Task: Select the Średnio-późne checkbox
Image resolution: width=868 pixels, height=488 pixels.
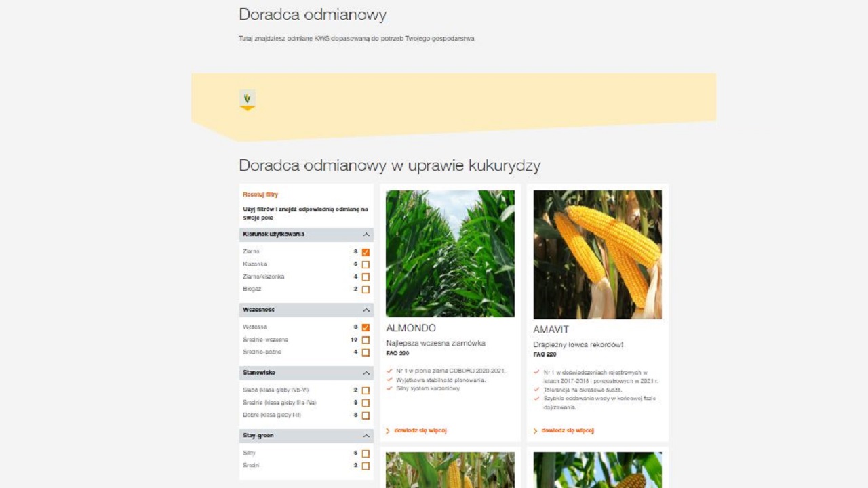Action: click(x=366, y=352)
